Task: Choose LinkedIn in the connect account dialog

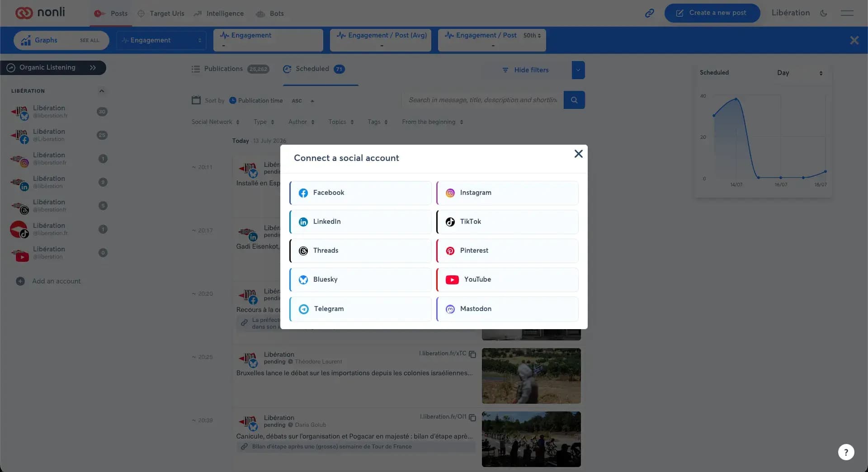Action: (360, 222)
